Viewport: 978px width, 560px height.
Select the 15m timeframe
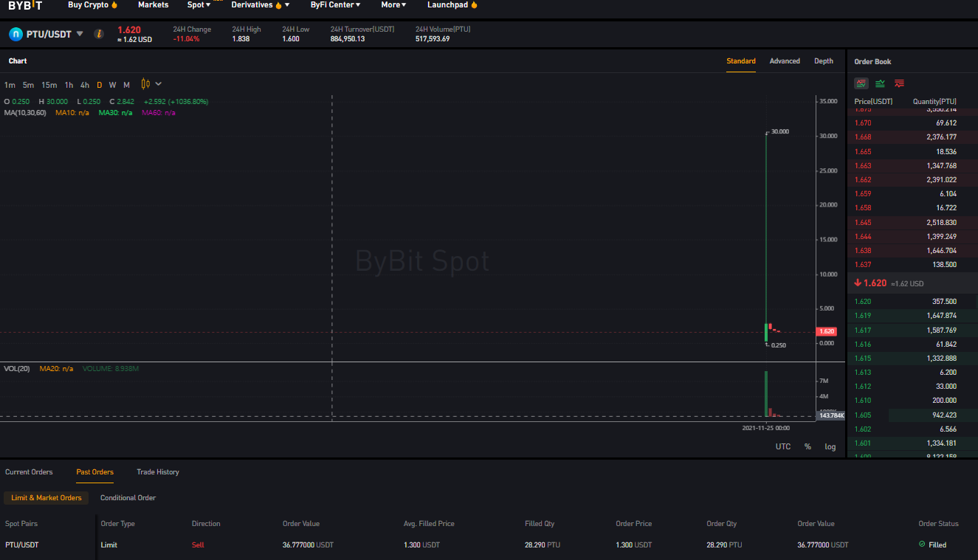pyautogui.click(x=49, y=85)
